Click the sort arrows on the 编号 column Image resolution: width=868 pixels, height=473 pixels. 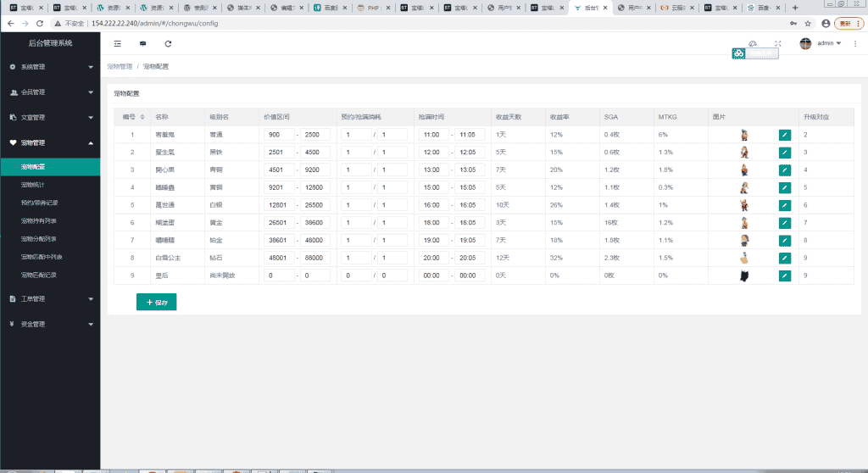142,116
